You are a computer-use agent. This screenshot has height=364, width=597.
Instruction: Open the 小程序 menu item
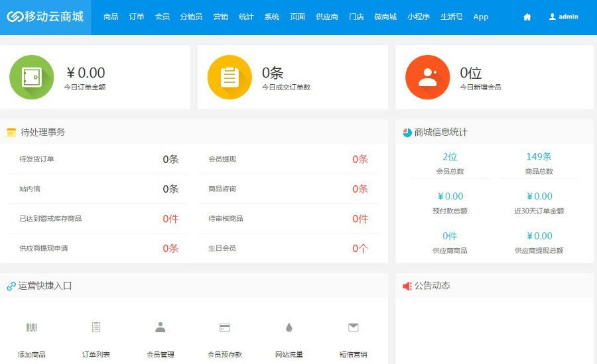click(418, 17)
